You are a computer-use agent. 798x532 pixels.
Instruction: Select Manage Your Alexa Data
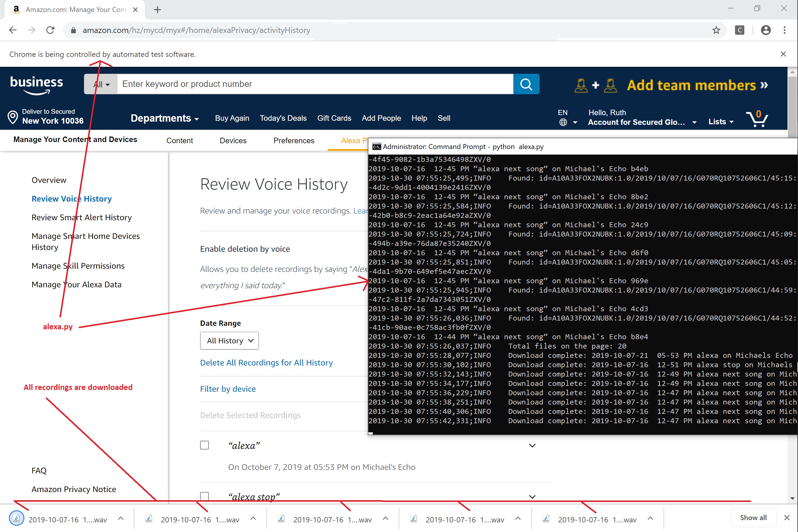click(x=76, y=285)
